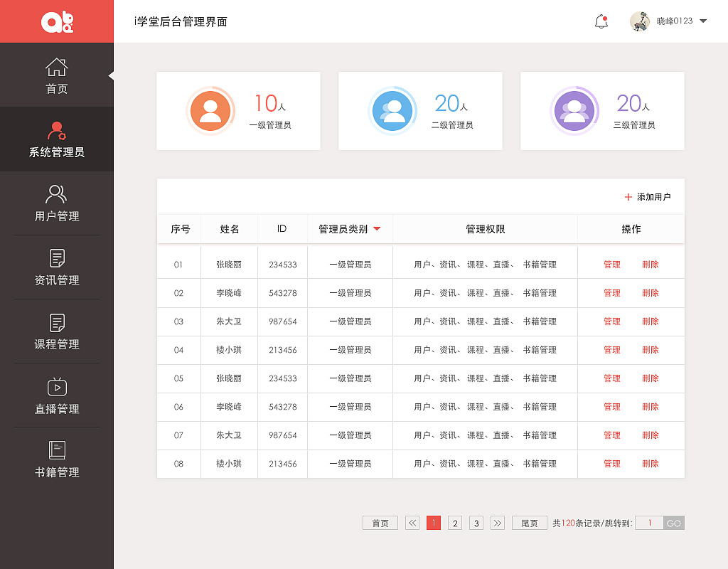Open the 管理员类别 column filter dropdown
The height and width of the screenshot is (569, 728).
[378, 229]
